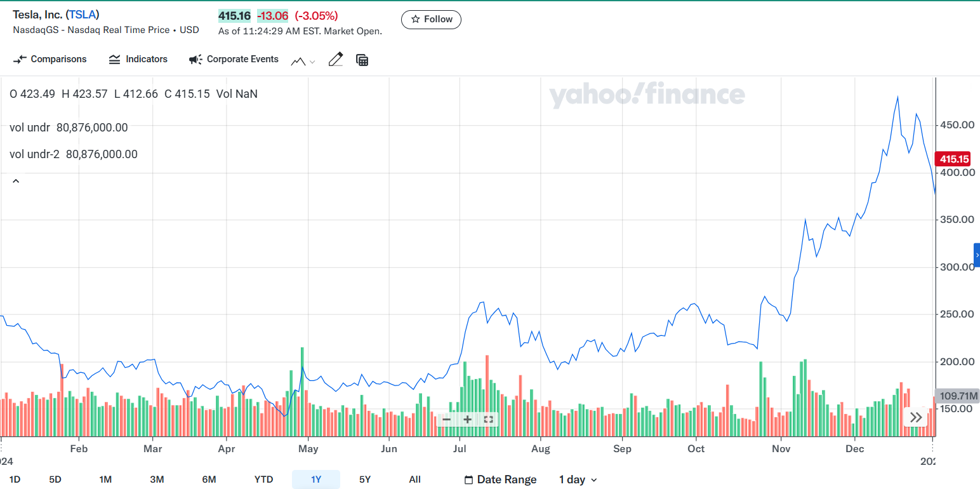The image size is (980, 489).
Task: Show Corporate Events on chart
Action: [234, 59]
